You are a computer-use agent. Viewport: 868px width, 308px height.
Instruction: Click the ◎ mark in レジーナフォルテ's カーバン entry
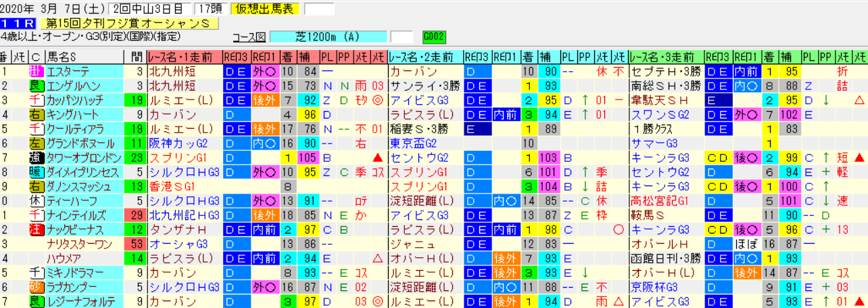379,301
